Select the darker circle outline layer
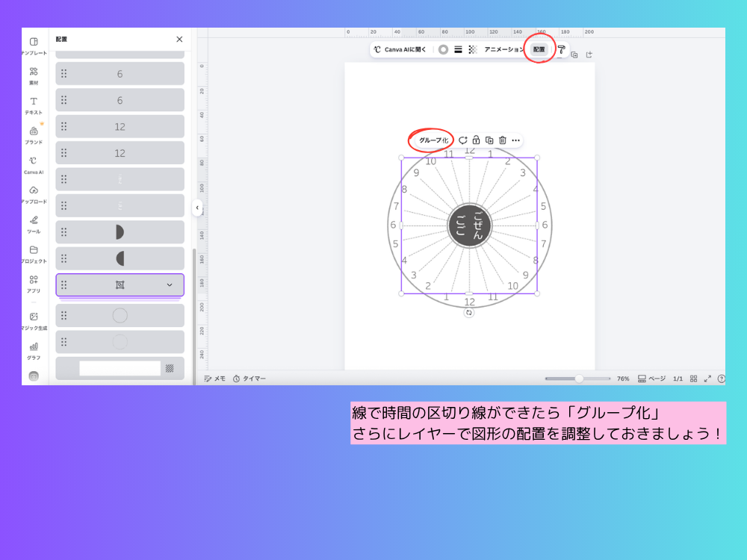The height and width of the screenshot is (560, 747). pos(120,315)
